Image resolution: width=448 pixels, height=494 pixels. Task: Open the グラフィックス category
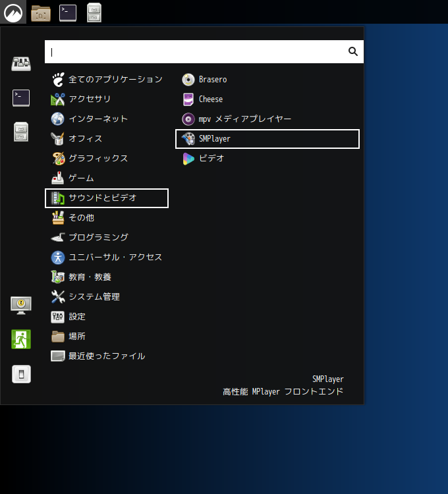(107, 159)
